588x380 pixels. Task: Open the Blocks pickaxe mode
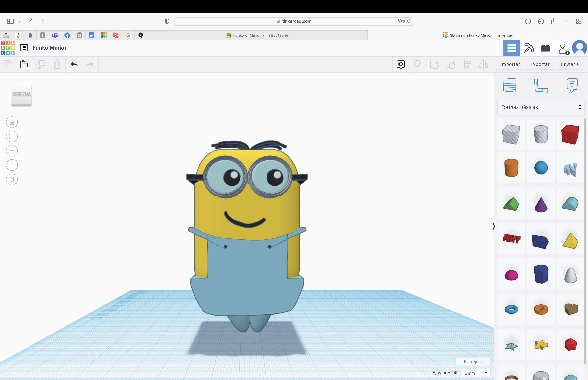(x=528, y=48)
